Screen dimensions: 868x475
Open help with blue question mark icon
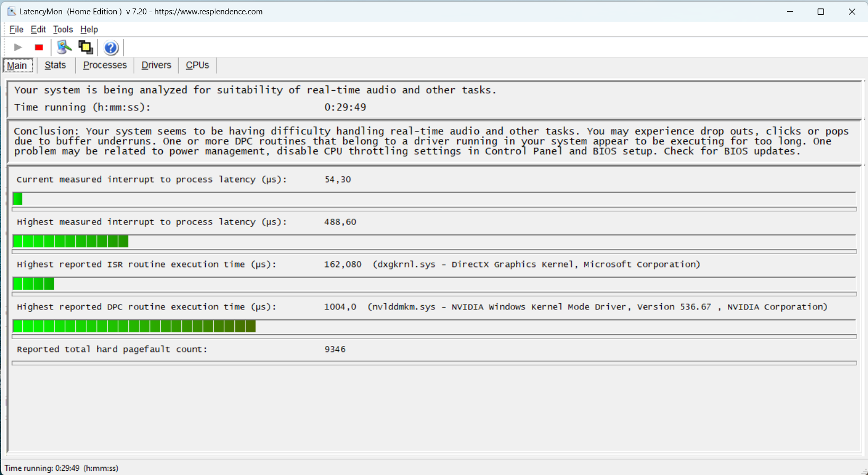click(x=111, y=48)
